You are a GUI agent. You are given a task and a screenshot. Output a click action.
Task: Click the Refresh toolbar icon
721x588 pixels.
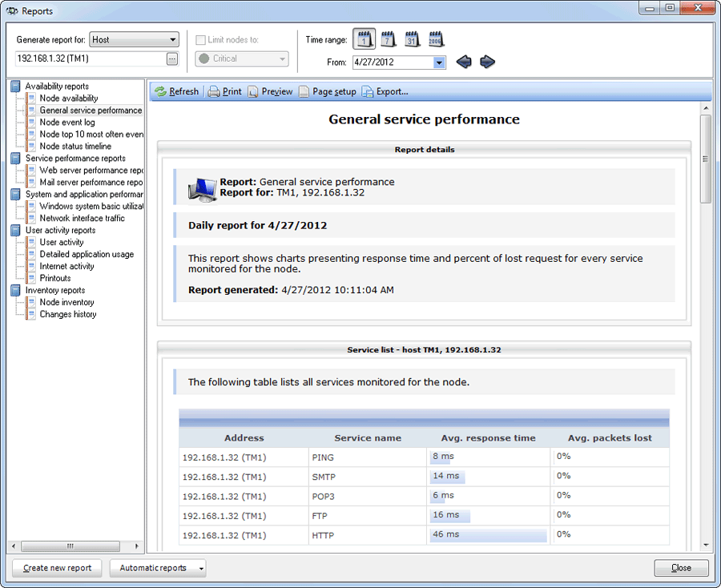click(x=161, y=91)
